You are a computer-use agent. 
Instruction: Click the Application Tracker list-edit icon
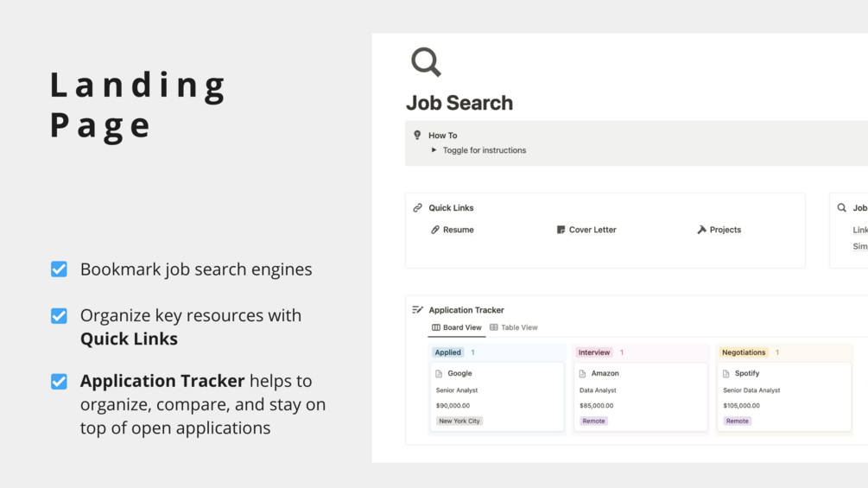(417, 310)
